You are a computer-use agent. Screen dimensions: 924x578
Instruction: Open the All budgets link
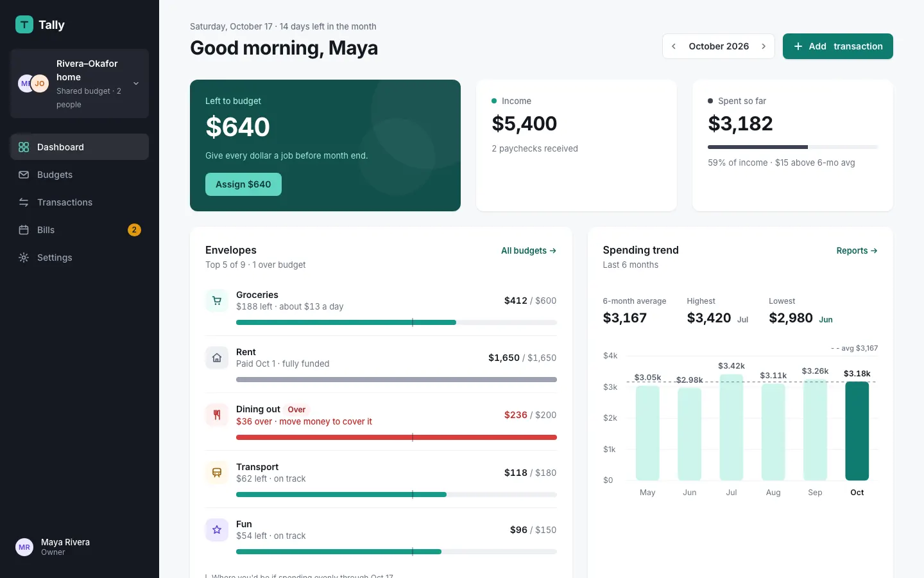click(x=529, y=250)
